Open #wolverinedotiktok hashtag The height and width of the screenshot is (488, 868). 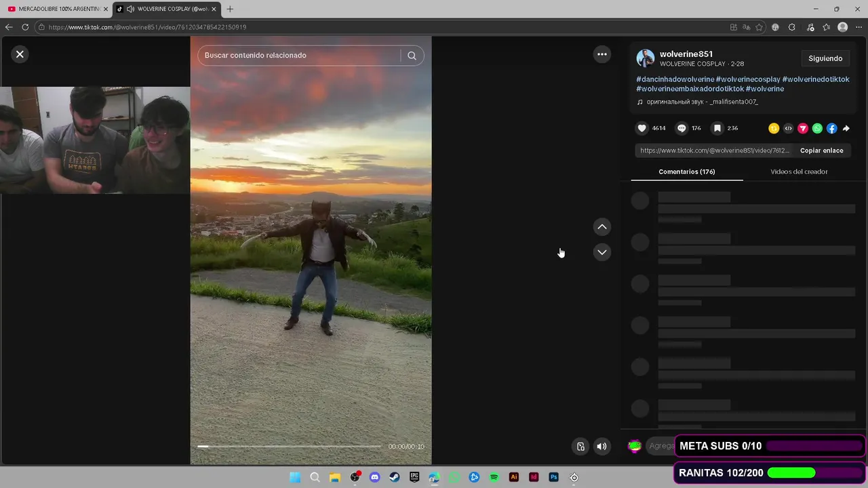(816, 79)
